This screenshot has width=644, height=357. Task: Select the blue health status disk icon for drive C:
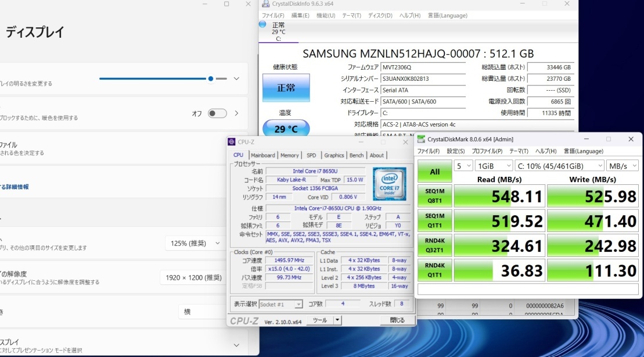tap(262, 24)
